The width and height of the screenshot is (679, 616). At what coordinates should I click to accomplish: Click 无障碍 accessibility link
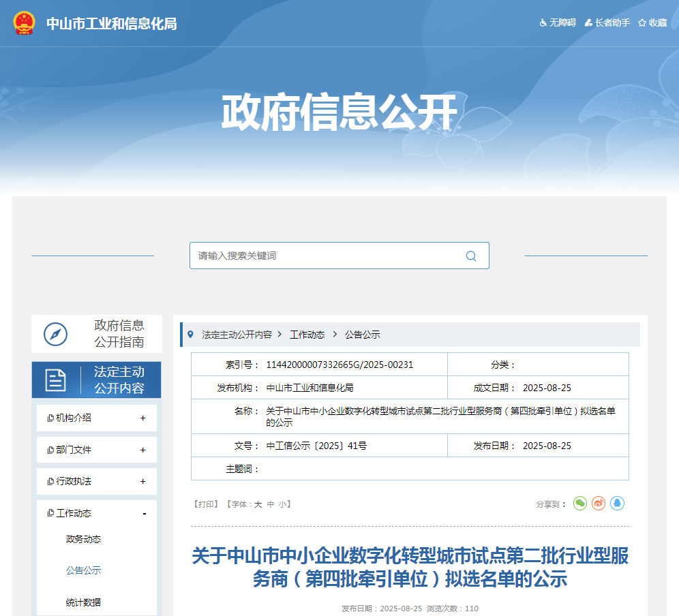[558, 23]
